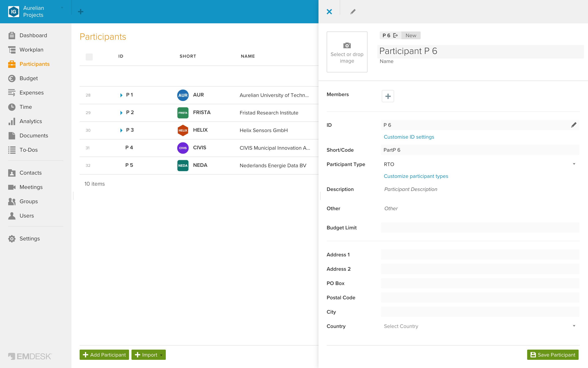Open the Aurelian Projects switcher arrow

pyautogui.click(x=62, y=8)
